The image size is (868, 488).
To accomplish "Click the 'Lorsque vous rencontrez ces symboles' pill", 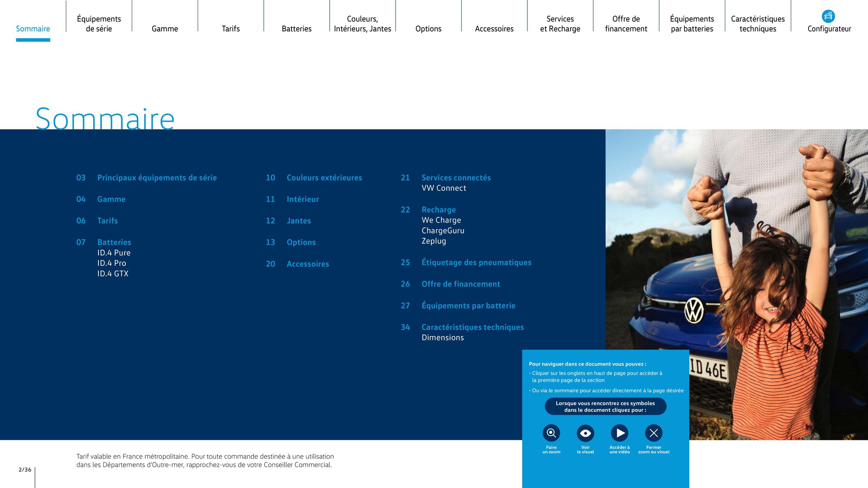I will click(606, 407).
